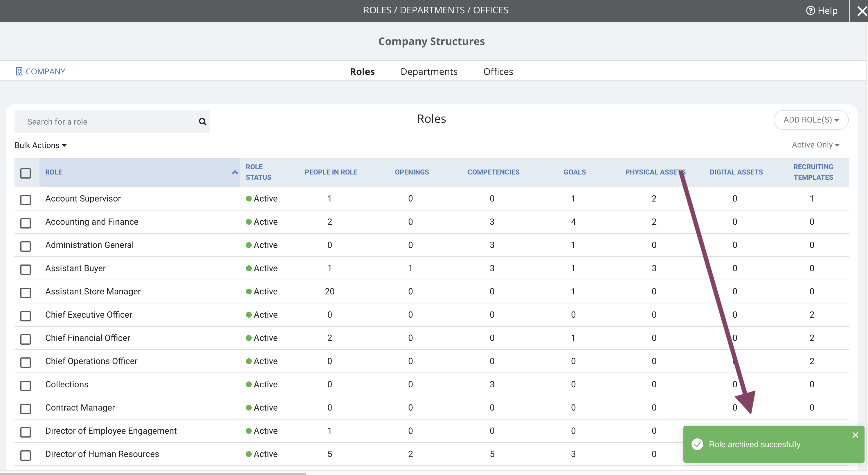Viewport: 868px width, 475px height.
Task: Check the Chief Executive Officer checkbox
Action: (26, 316)
